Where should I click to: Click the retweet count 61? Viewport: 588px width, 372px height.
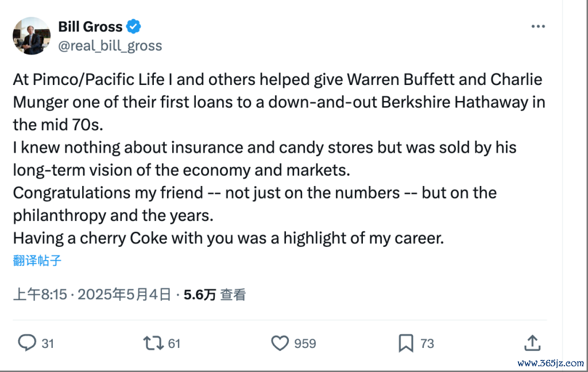[174, 343]
